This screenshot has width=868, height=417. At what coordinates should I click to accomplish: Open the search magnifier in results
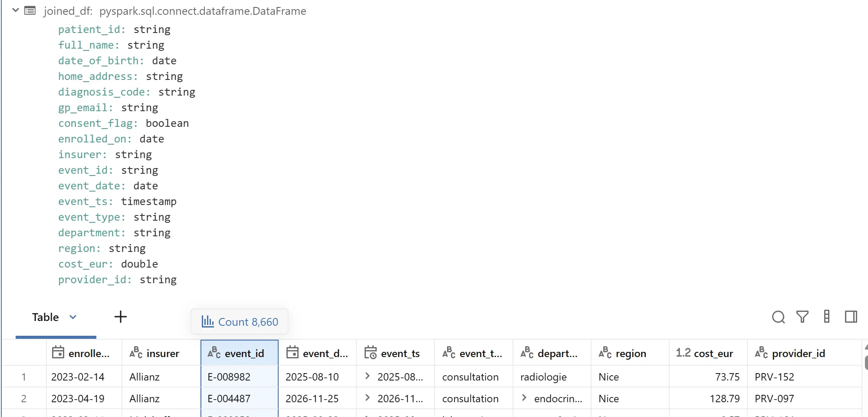(x=778, y=317)
